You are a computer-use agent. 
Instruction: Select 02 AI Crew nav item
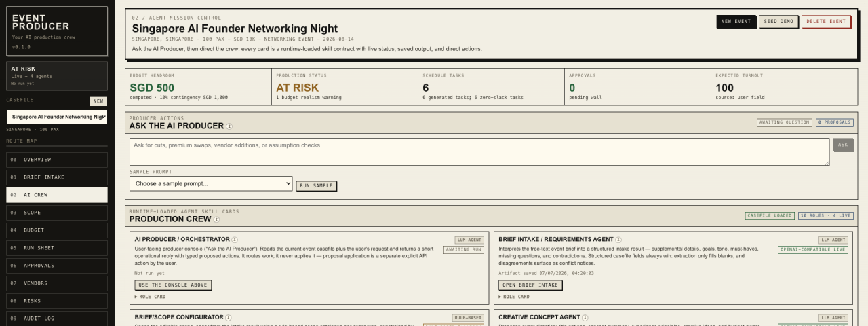(57, 195)
